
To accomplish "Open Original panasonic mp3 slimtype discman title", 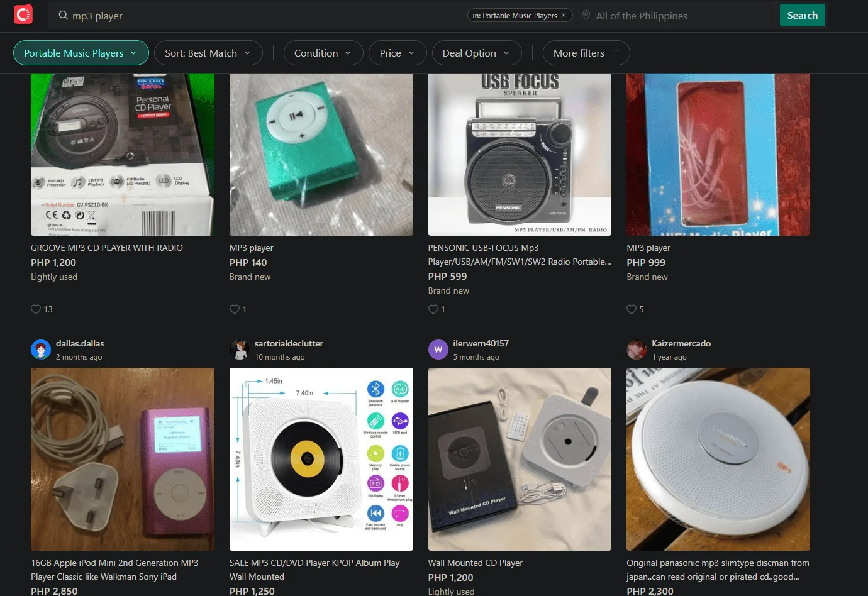I will pyautogui.click(x=718, y=570).
